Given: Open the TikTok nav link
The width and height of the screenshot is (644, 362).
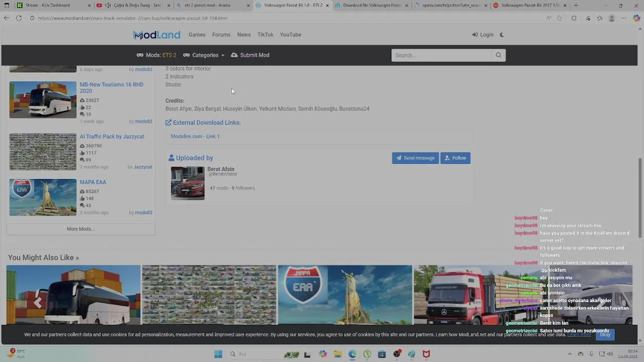Looking at the screenshot, I should point(265,35).
